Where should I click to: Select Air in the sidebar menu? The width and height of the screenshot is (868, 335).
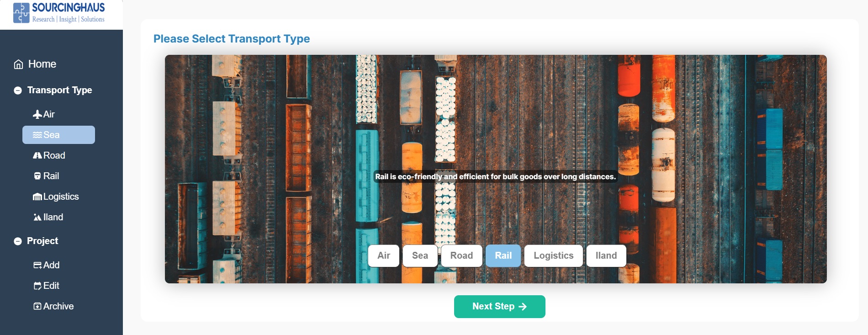(58, 114)
